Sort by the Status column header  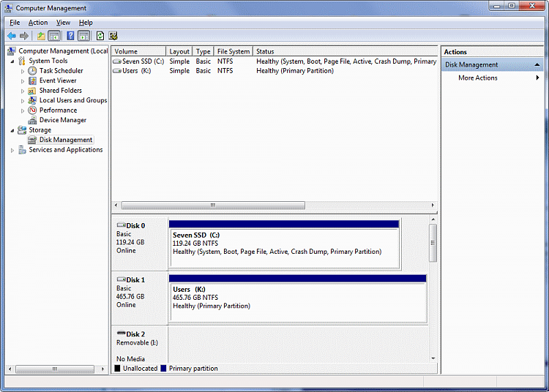[x=346, y=51]
